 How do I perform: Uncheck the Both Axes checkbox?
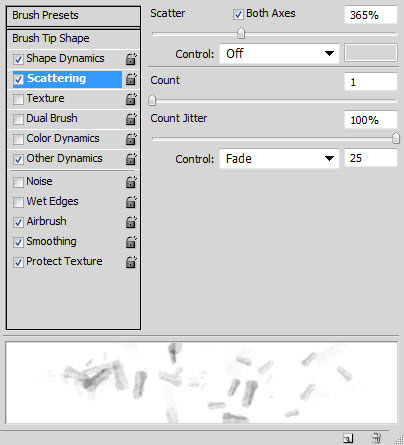pyautogui.click(x=238, y=15)
